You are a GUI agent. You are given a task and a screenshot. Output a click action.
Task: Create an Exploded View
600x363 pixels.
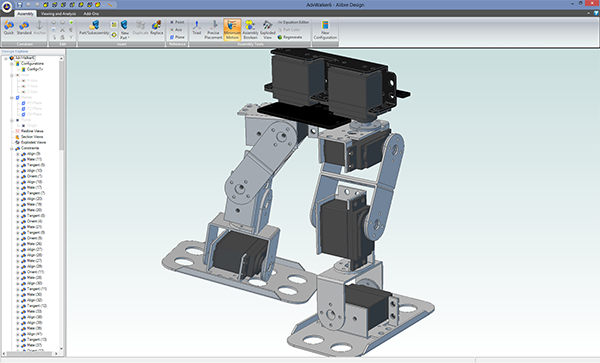(267, 29)
